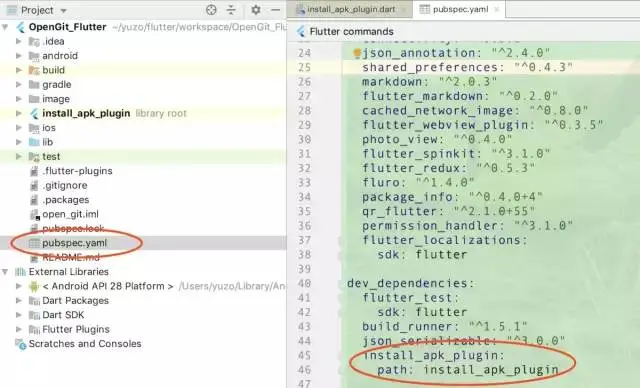Click the collapse all icon in Project toolbar
The height and width of the screenshot is (388, 640).
(231, 10)
